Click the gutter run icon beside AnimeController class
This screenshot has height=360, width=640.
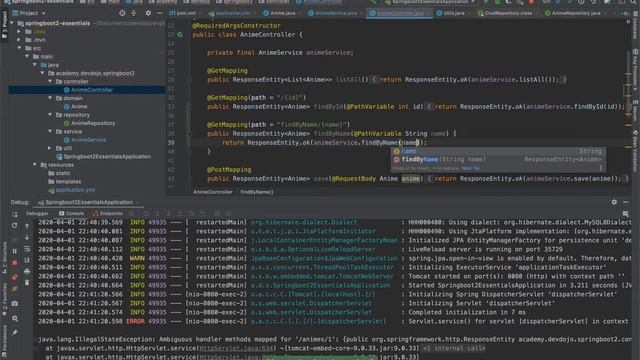pos(180,35)
